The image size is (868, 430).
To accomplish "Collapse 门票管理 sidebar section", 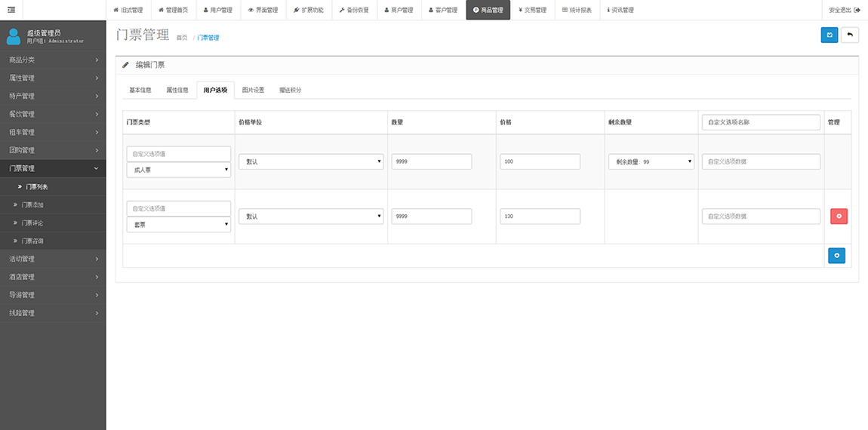I will [53, 168].
